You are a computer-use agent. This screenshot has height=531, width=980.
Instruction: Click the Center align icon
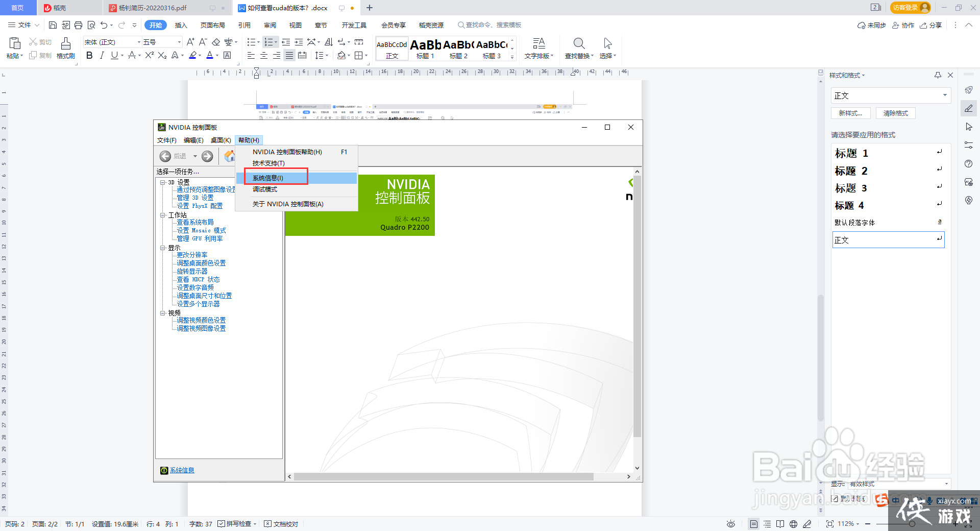point(264,55)
